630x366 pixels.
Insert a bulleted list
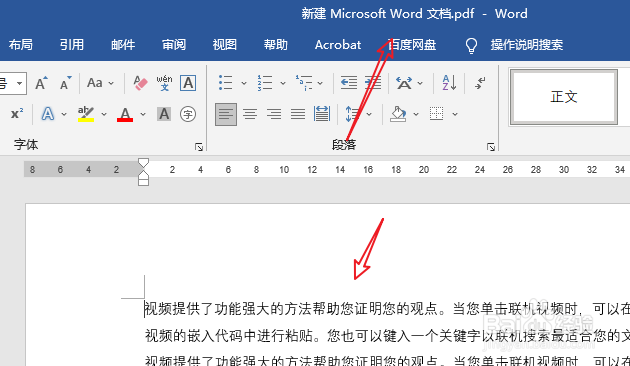point(225,83)
